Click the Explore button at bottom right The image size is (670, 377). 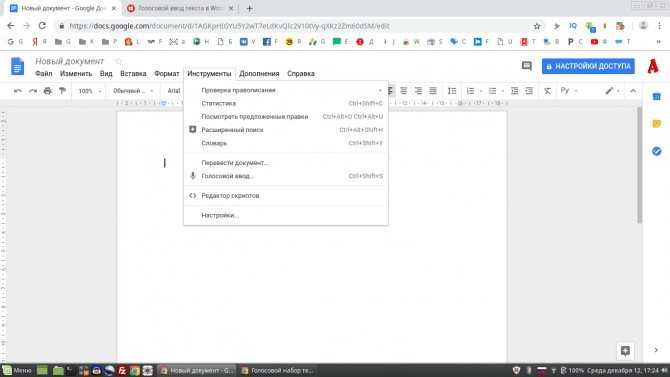coord(625,351)
